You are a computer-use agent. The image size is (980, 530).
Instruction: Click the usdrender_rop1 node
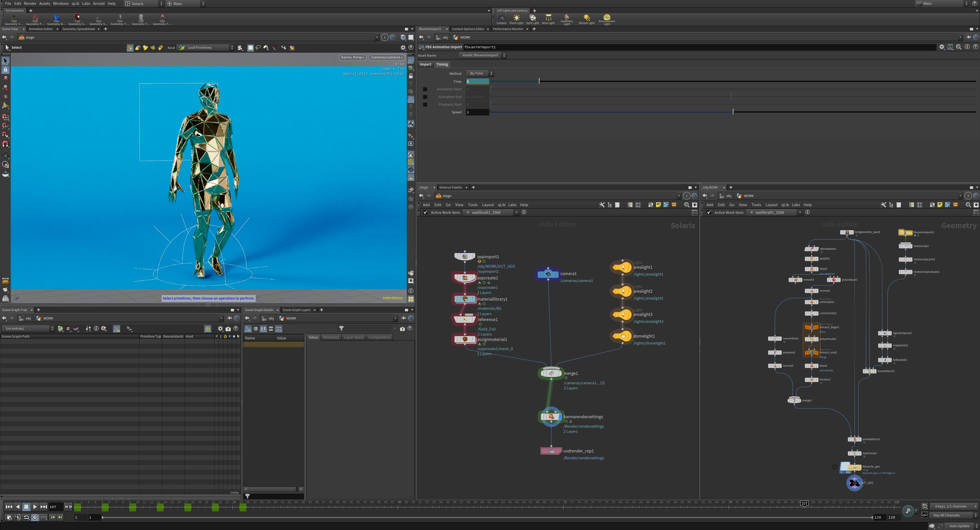tap(551, 451)
